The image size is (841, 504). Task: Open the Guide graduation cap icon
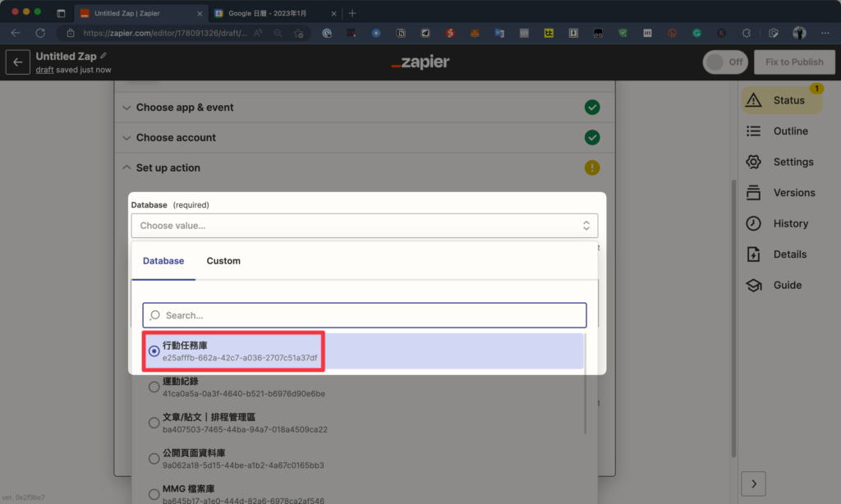[x=754, y=285]
